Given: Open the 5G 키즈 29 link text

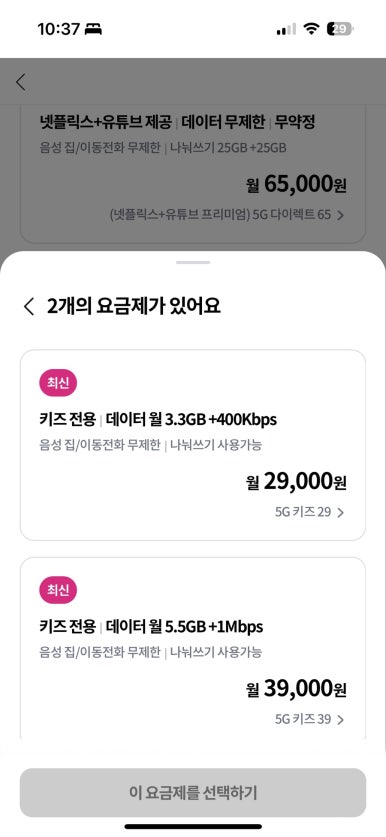Looking at the screenshot, I should click(303, 512).
